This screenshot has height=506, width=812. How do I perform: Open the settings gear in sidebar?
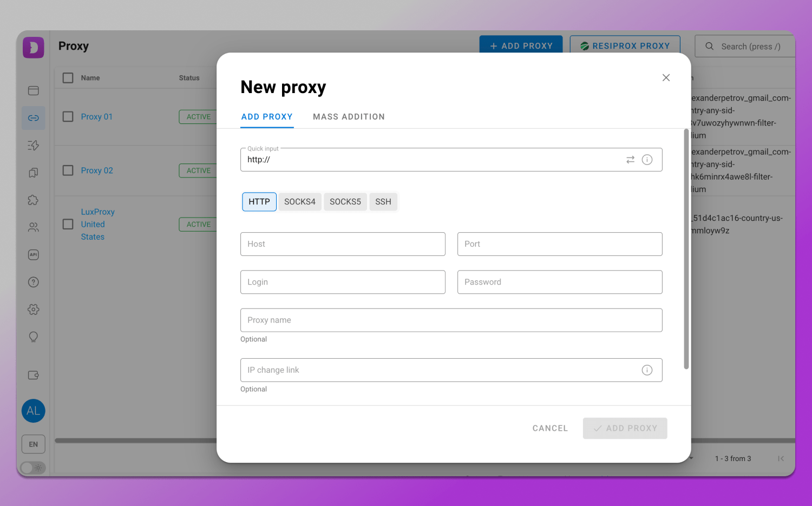point(34,310)
